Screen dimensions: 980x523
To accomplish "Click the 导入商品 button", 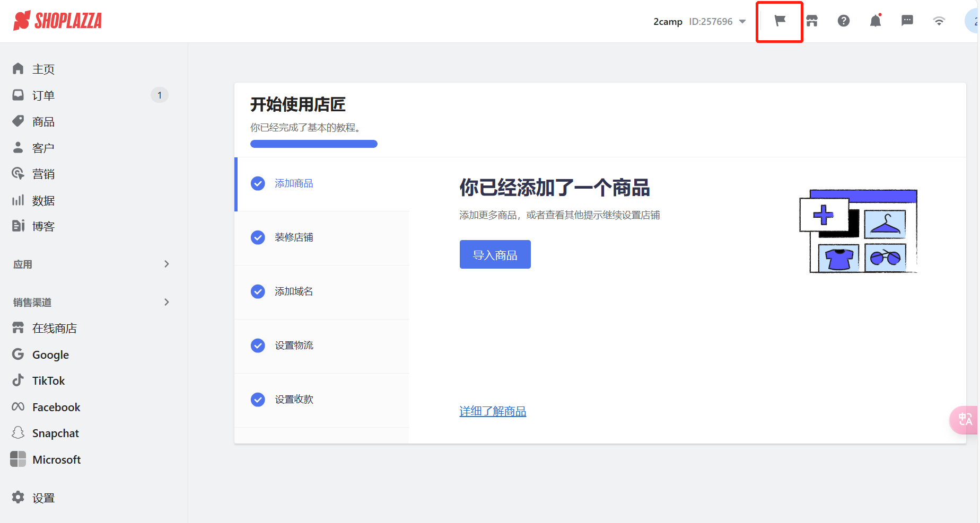I will [495, 255].
